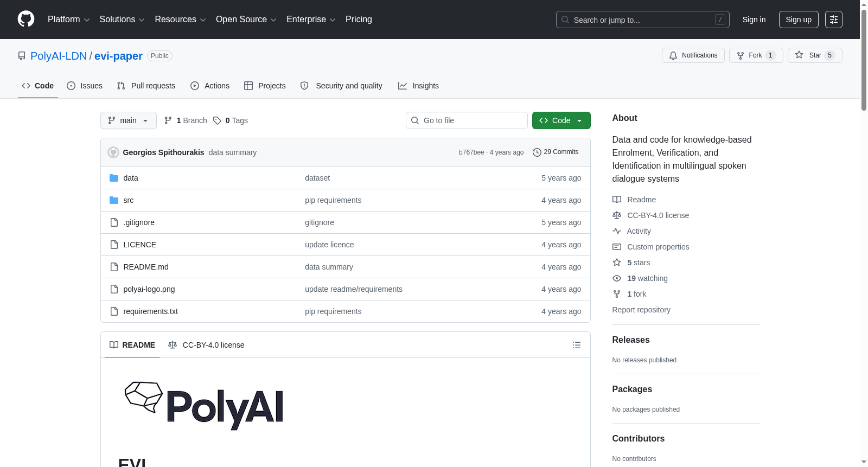The height and width of the screenshot is (467, 868).
Task: Expand the Platform menu
Action: [69, 20]
